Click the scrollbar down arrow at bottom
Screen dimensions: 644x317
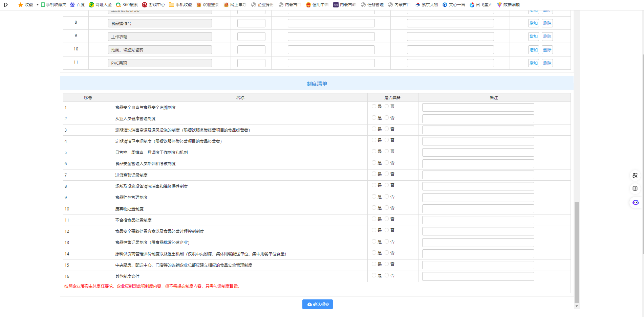click(577, 306)
